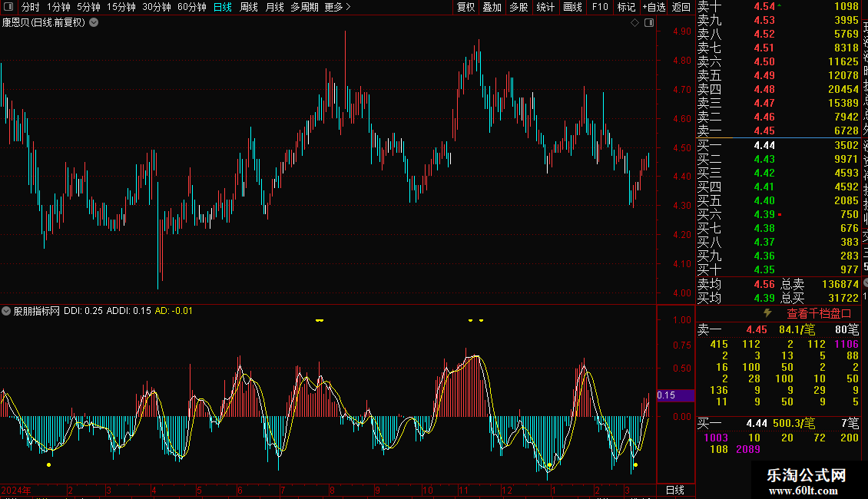
Task: Activate the 画线 drawing tool
Action: [x=572, y=7]
